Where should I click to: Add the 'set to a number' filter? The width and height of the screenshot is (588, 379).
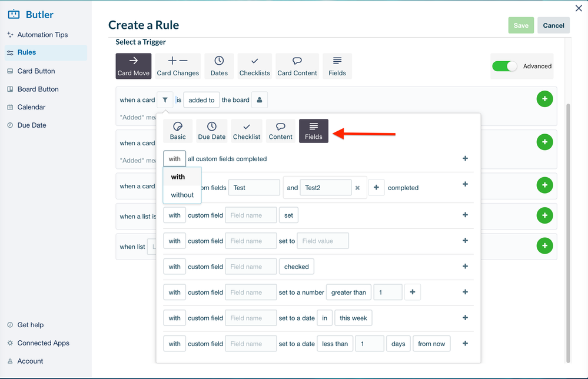point(466,292)
